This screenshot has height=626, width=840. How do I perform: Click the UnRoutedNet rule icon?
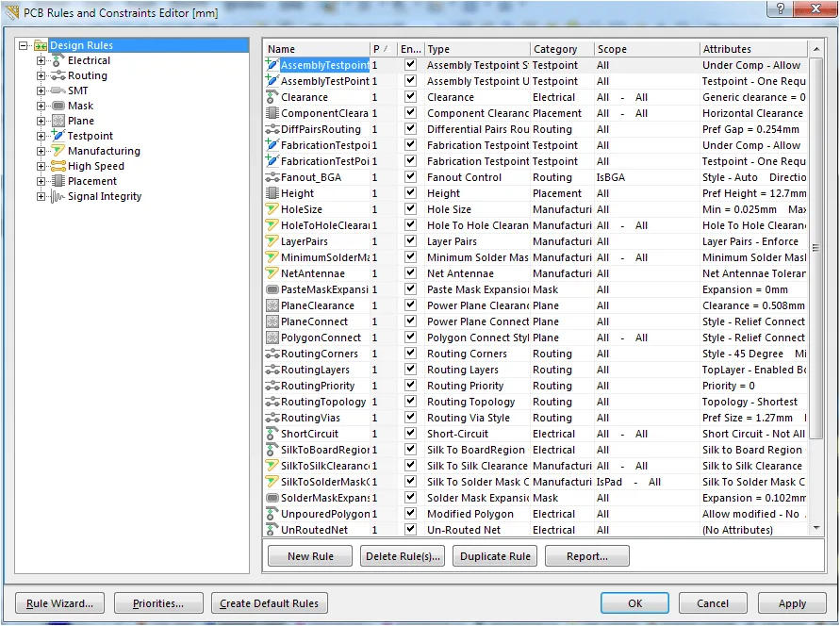(272, 530)
